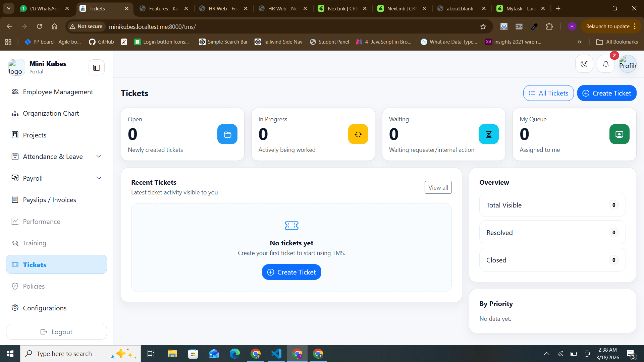
Task: Collapse sidebar with the panel toggle button
Action: [x=97, y=68]
